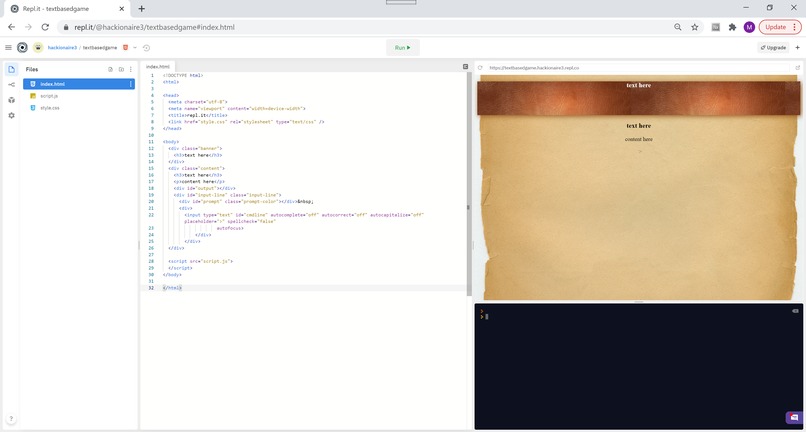
Task: Click the preview URL address field
Action: click(637, 67)
